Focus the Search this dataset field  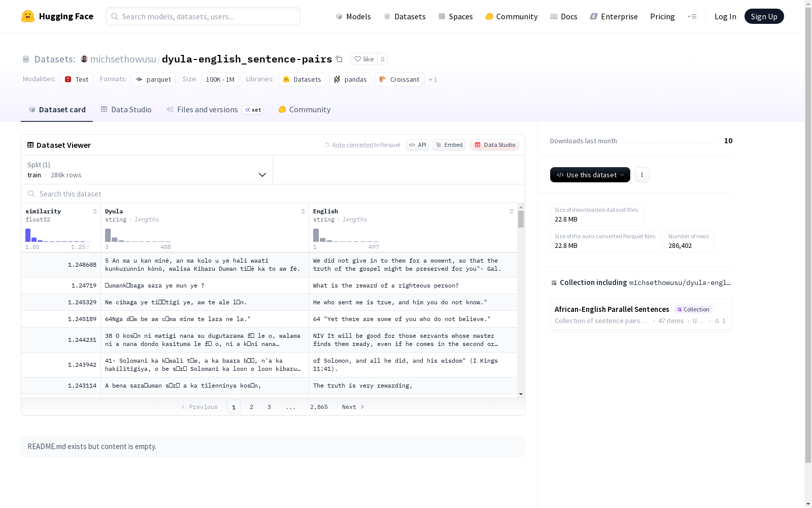tap(273, 194)
